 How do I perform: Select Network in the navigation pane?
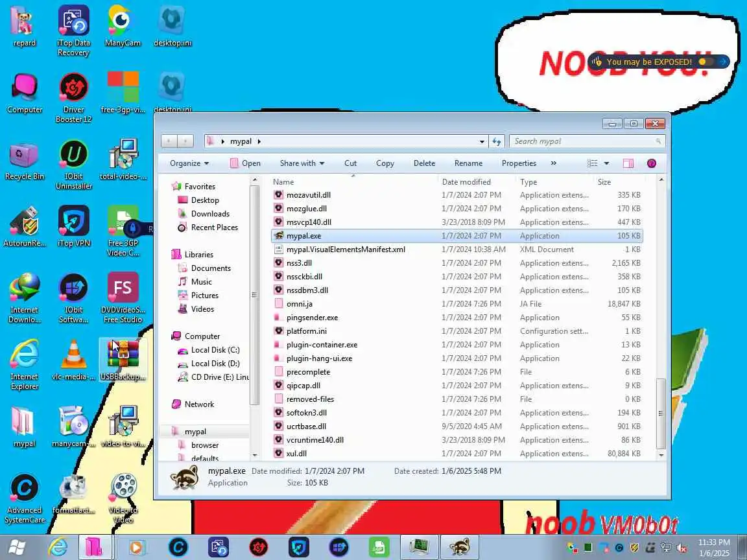click(x=199, y=404)
